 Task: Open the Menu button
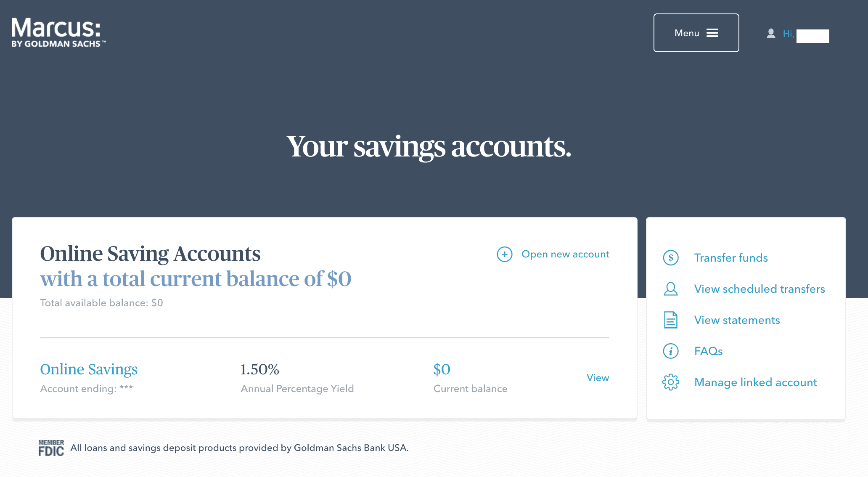(696, 33)
